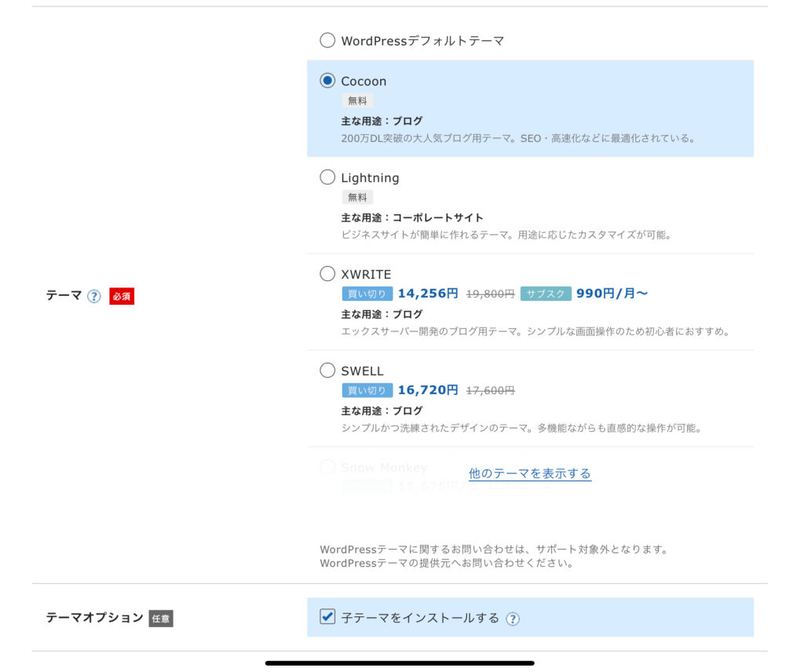Toggle the 子テーマをインストールする checkbox
This screenshot has width=804, height=672.
tap(327, 616)
